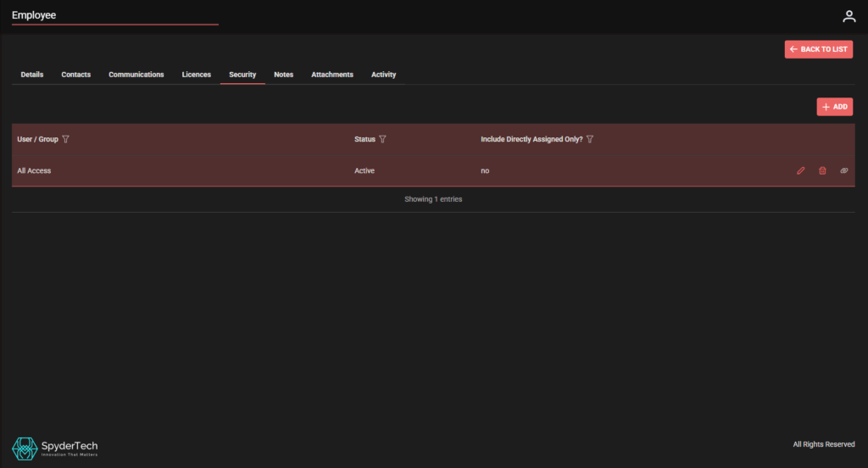
Task: Select the Licences tab
Action: [197, 75]
